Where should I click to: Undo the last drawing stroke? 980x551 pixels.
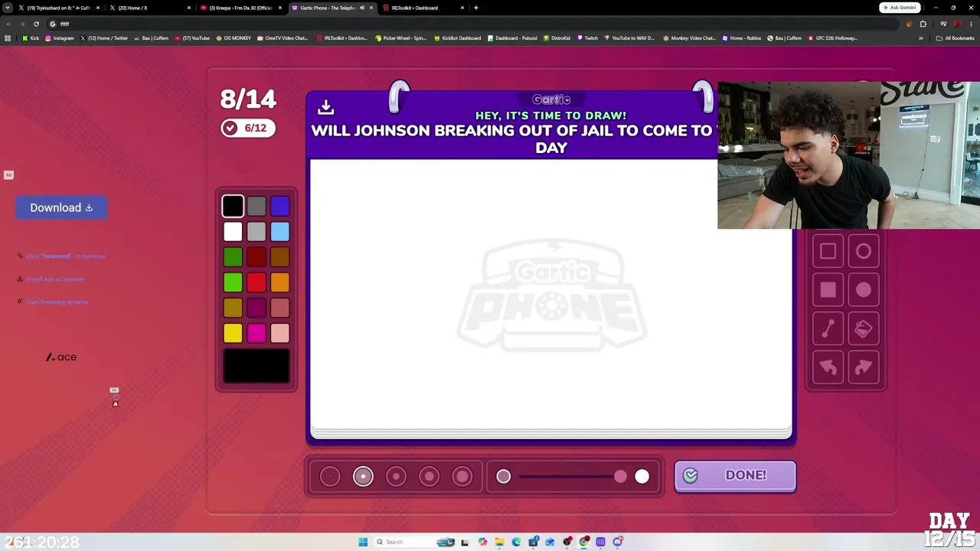click(828, 368)
